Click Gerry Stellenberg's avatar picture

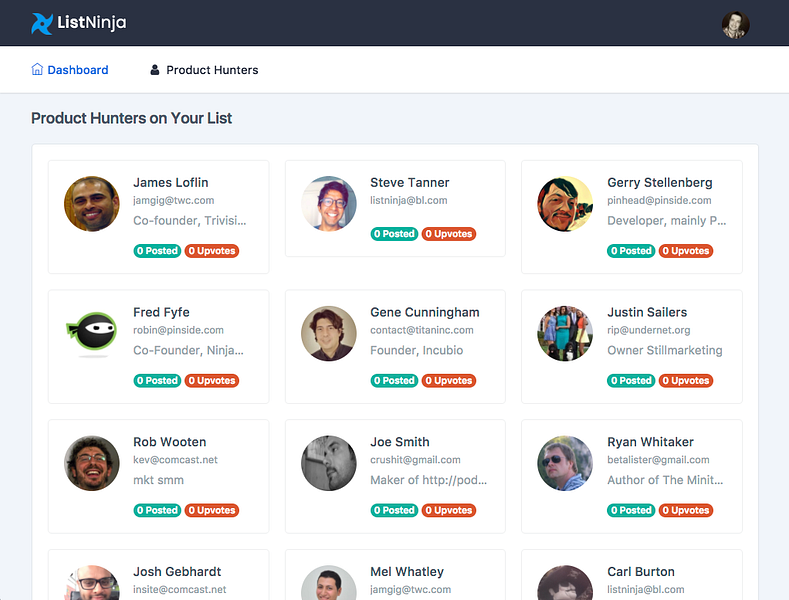[565, 204]
